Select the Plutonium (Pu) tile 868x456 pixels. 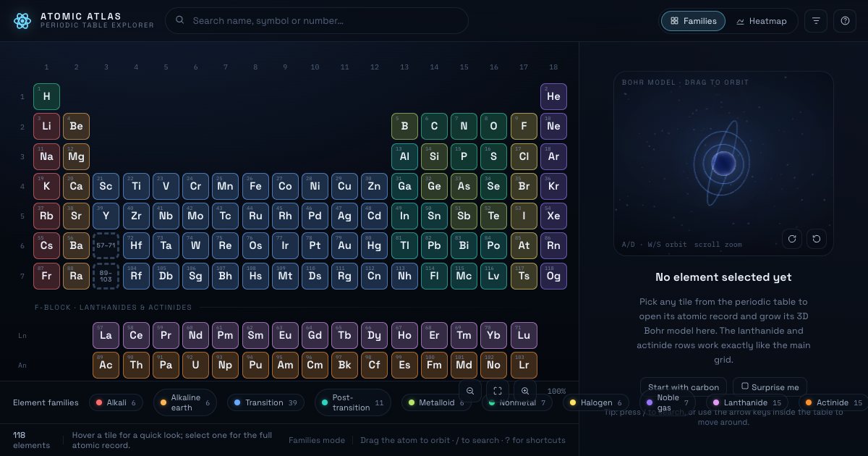tap(255, 366)
